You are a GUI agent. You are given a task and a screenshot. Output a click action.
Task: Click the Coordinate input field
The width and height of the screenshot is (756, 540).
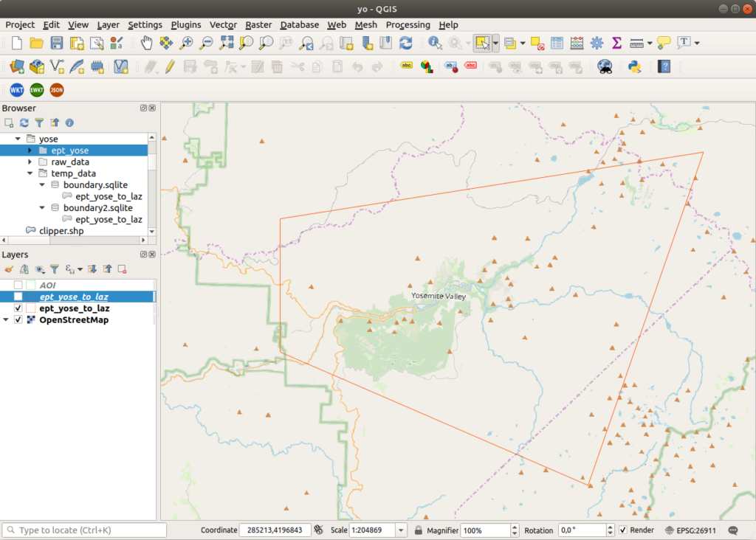point(275,530)
